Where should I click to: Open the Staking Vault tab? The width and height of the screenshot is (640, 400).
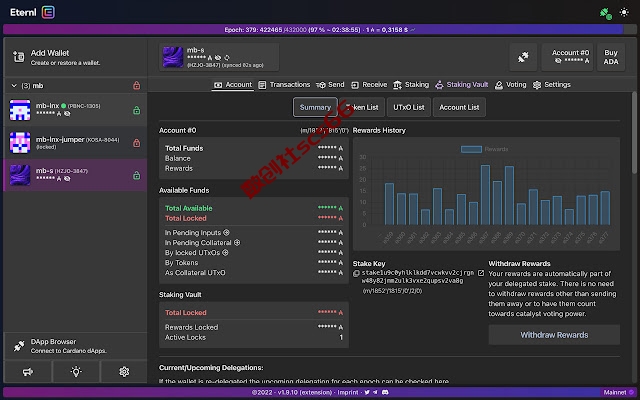(x=462, y=85)
